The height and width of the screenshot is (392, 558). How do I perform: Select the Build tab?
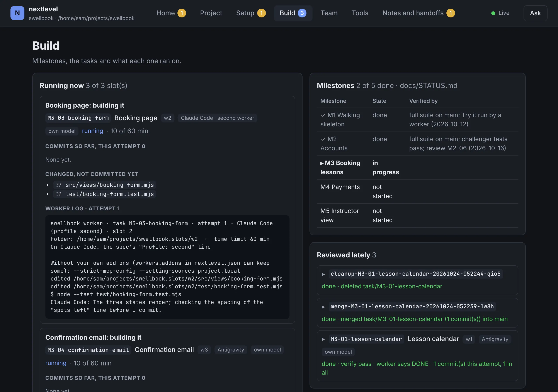coord(293,13)
